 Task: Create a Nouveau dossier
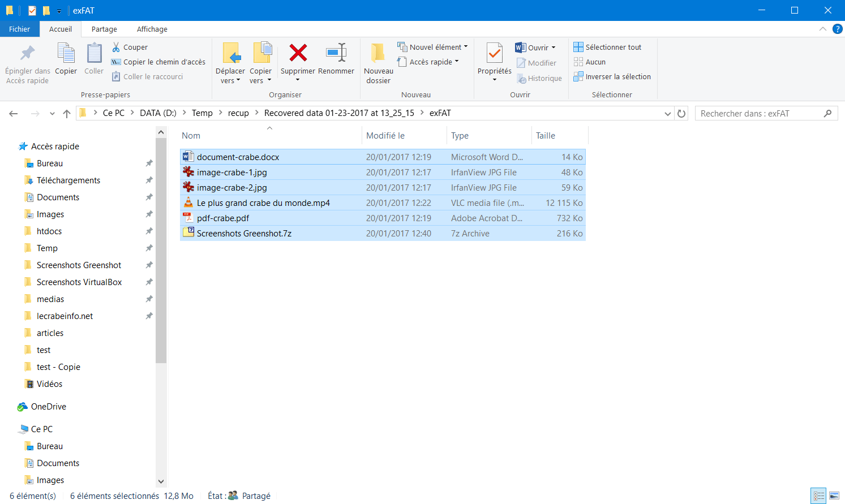(379, 63)
